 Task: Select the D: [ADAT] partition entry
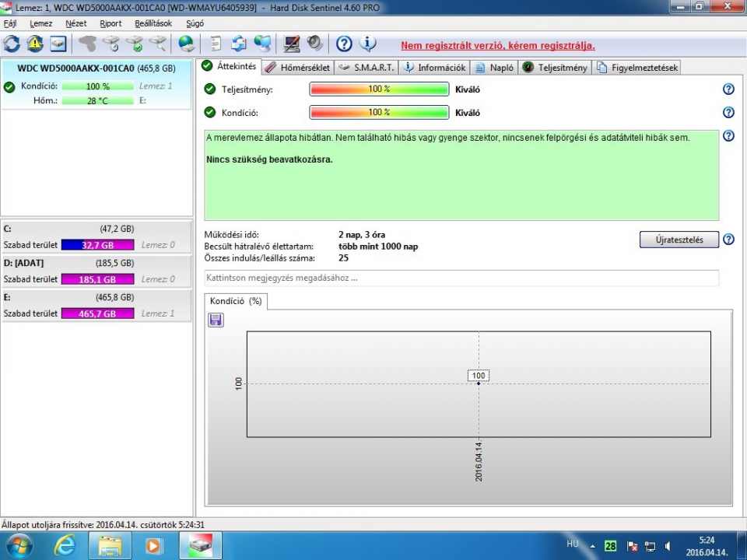(96, 271)
